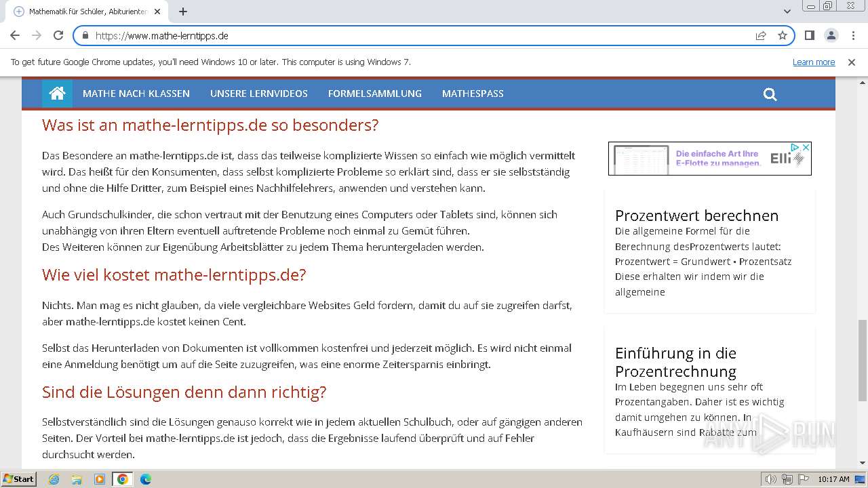Open Windows Explorer folder in taskbar
The image size is (868, 488).
[77, 479]
